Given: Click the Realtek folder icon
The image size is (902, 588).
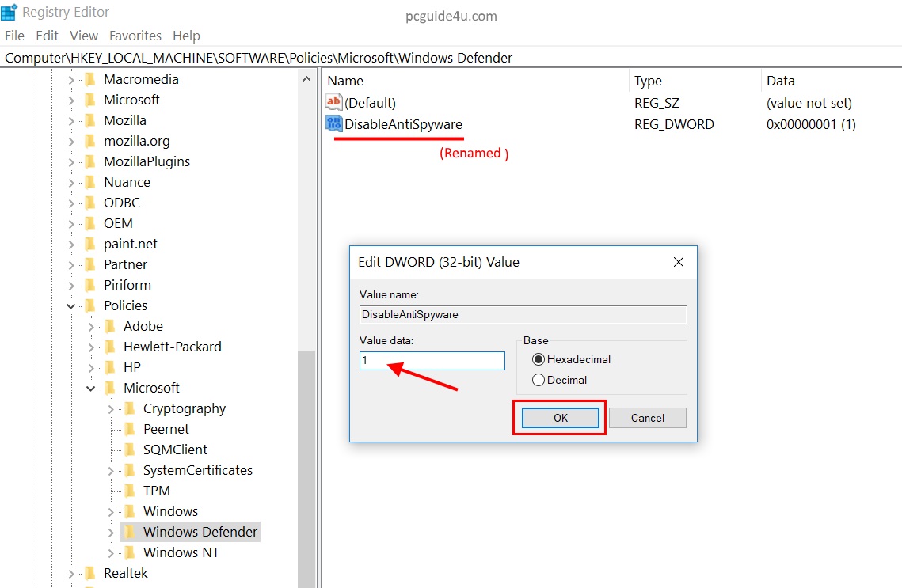Looking at the screenshot, I should click(x=90, y=573).
